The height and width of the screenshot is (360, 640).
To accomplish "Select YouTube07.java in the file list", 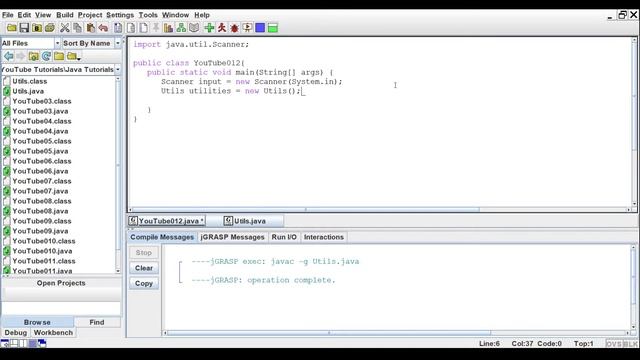I will point(40,191).
